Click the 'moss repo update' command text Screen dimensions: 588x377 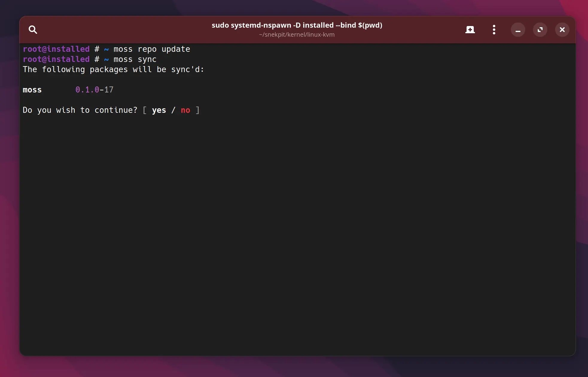(x=152, y=49)
